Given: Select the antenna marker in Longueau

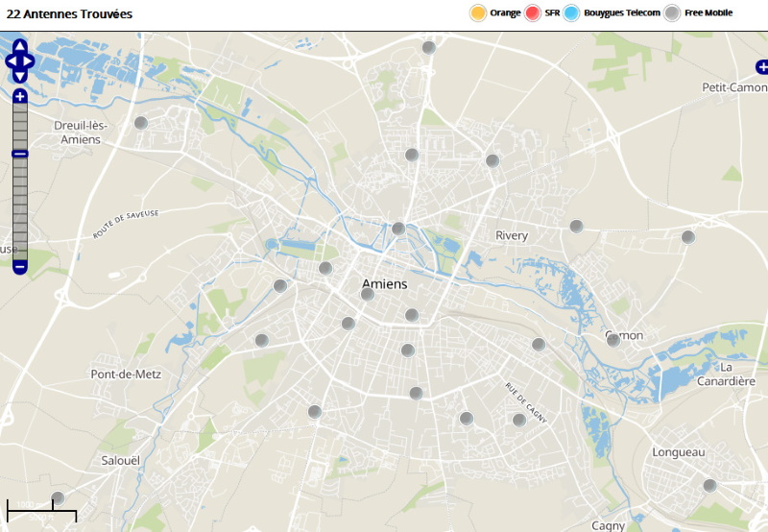Looking at the screenshot, I should tap(710, 486).
